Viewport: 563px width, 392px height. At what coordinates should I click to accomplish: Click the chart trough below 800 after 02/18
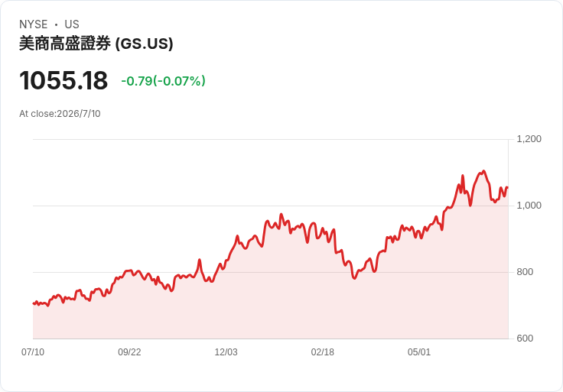click(354, 278)
